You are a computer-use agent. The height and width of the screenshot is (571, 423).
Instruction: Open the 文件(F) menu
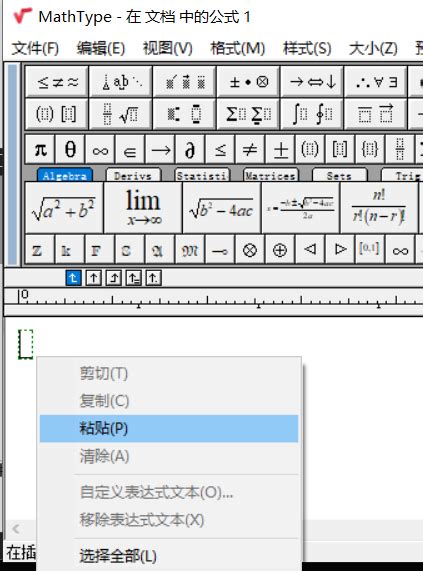tap(35, 48)
